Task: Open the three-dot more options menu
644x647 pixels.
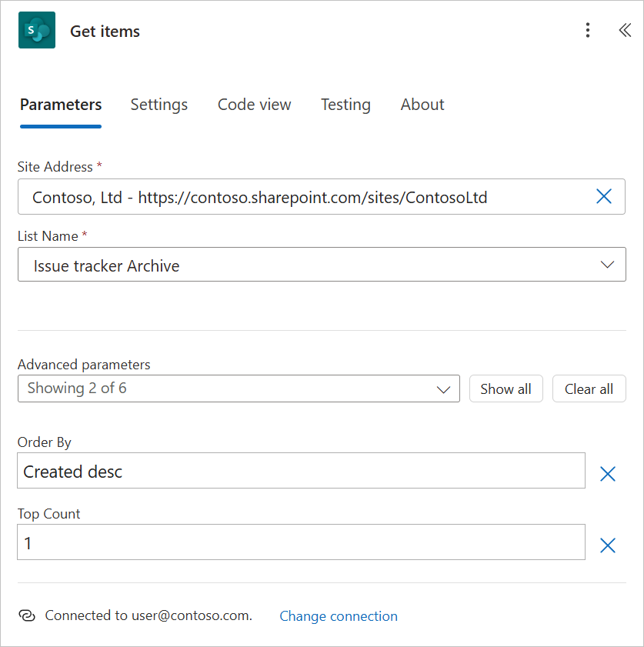Action: tap(588, 31)
